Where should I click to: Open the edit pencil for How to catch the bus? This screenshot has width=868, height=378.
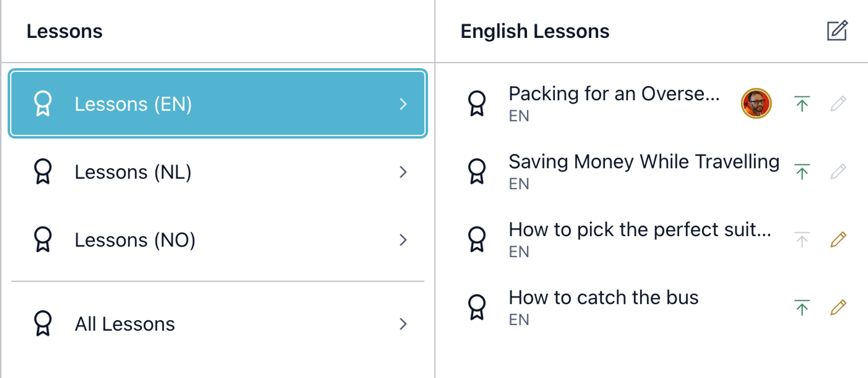pos(838,307)
